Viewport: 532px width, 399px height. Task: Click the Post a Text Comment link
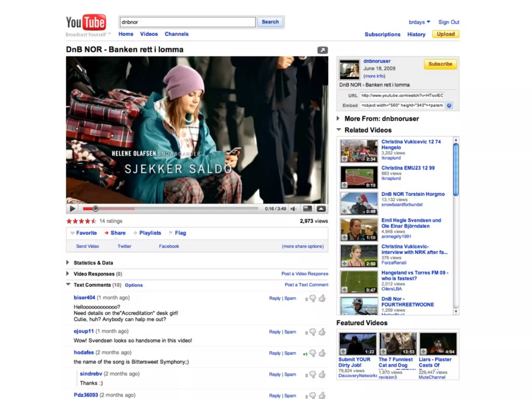click(306, 285)
